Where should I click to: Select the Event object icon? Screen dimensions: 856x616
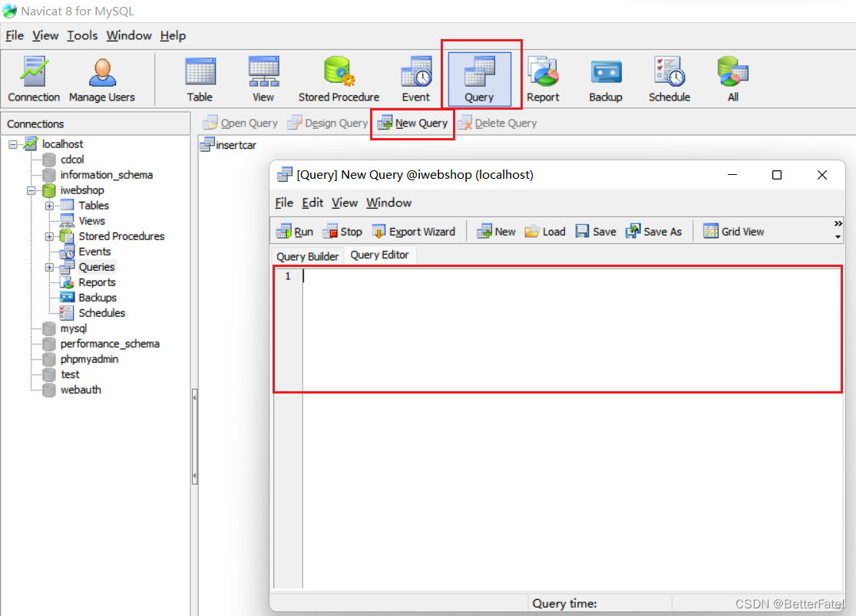(416, 79)
